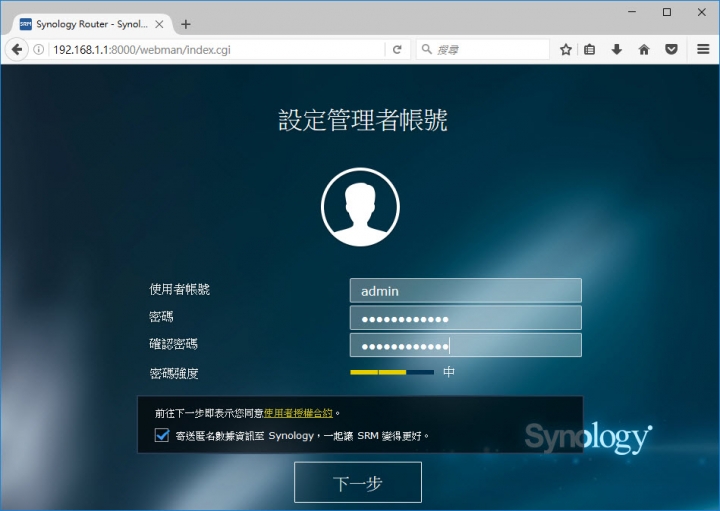720x511 pixels.
Task: Focus the admin username field
Action: coord(466,290)
